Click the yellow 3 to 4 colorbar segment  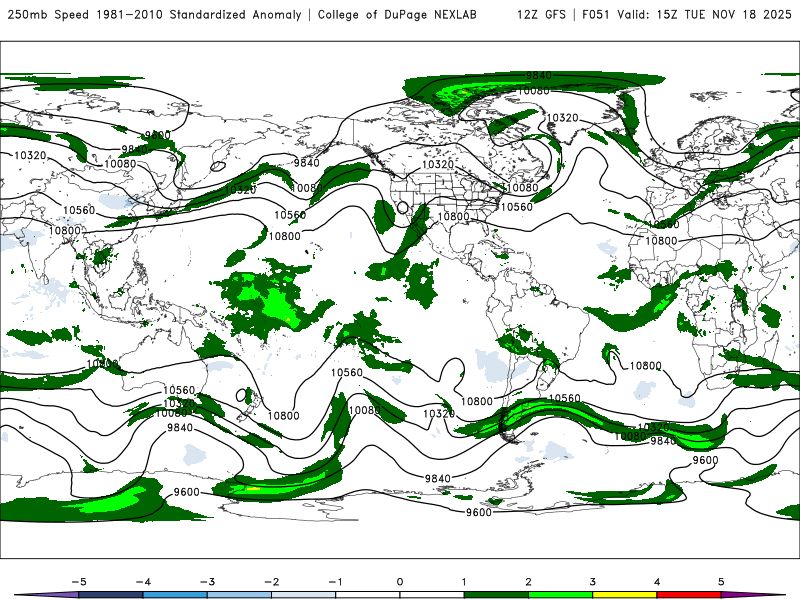point(624,595)
